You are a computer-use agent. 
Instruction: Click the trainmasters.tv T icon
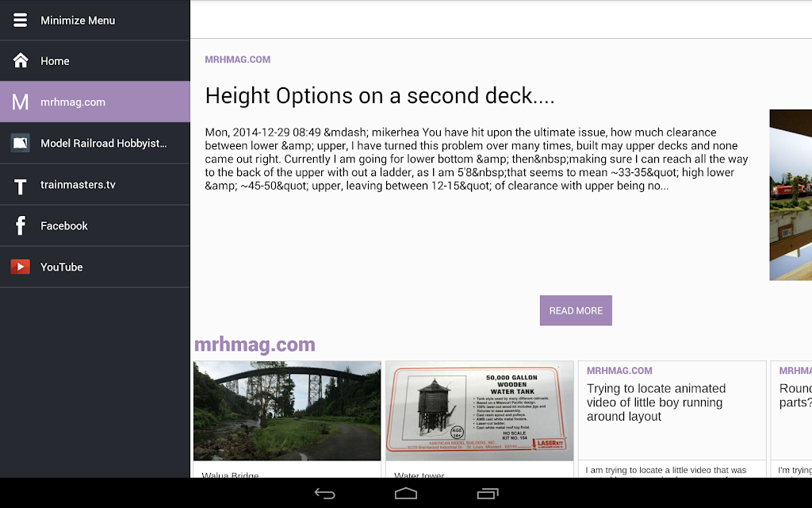click(20, 186)
